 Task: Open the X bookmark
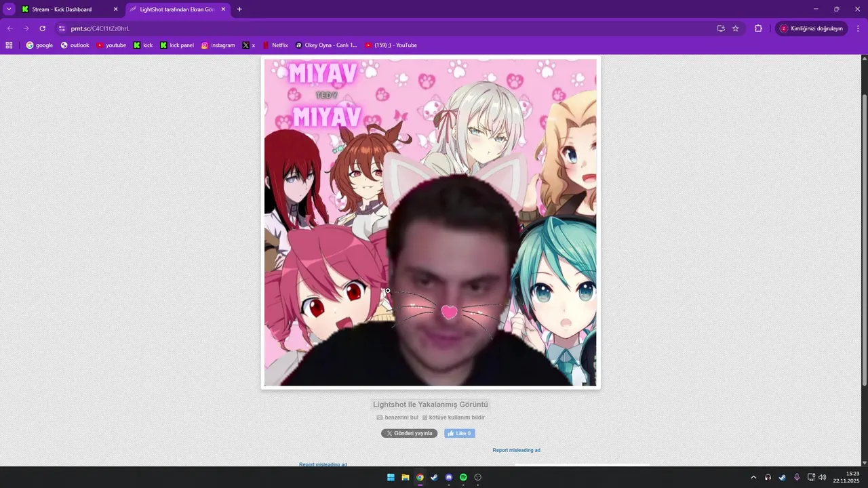point(248,45)
